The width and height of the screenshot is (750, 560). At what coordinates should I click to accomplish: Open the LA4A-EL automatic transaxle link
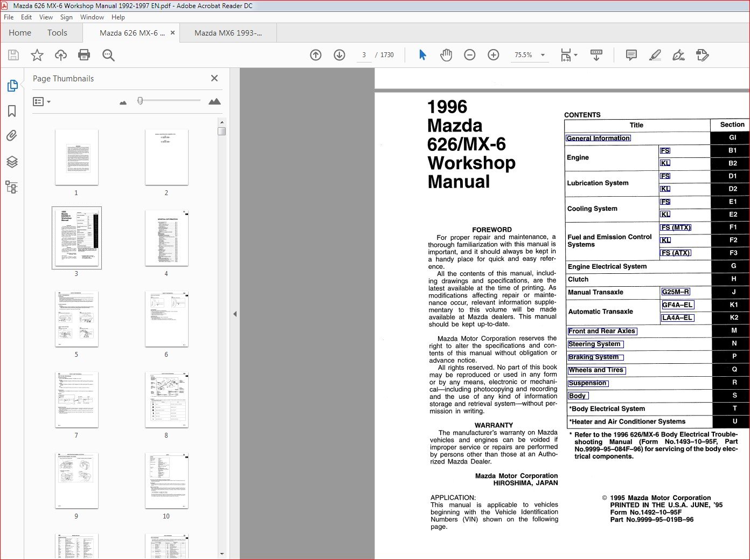(677, 317)
